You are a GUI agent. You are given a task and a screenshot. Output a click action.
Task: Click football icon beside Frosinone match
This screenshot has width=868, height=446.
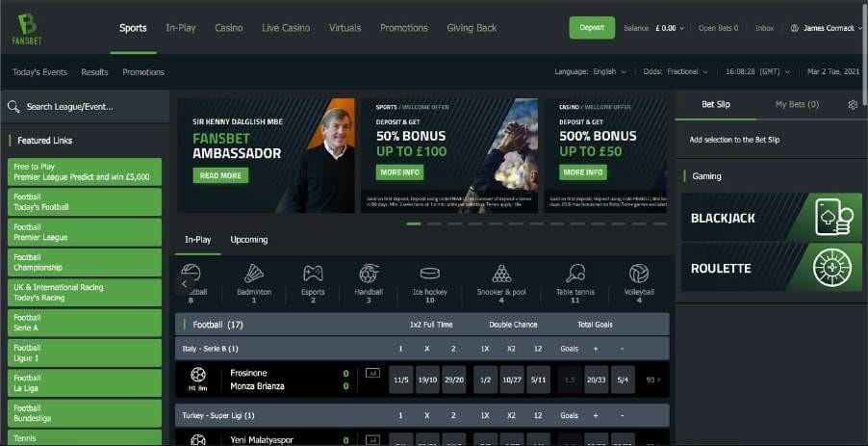click(x=197, y=375)
